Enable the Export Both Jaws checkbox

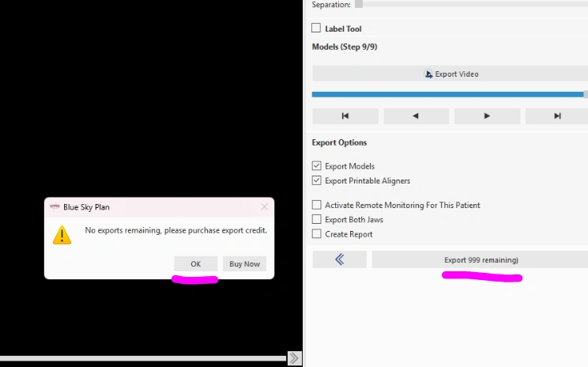coord(316,219)
